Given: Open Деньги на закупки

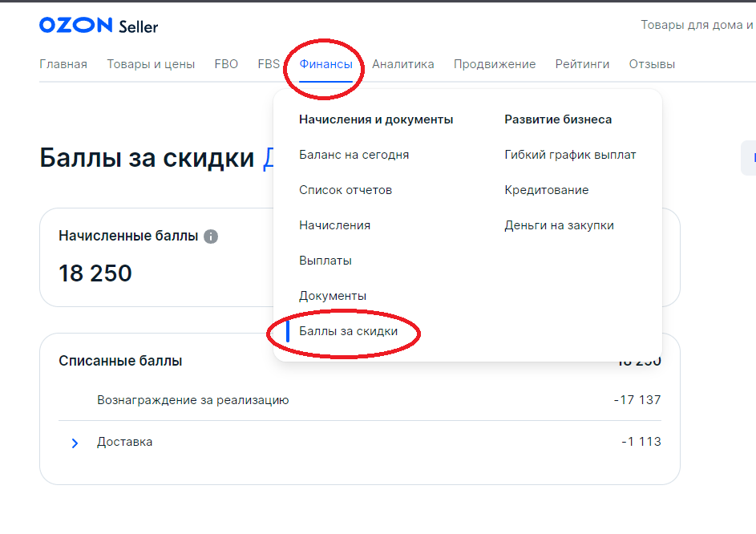Looking at the screenshot, I should point(560,225).
